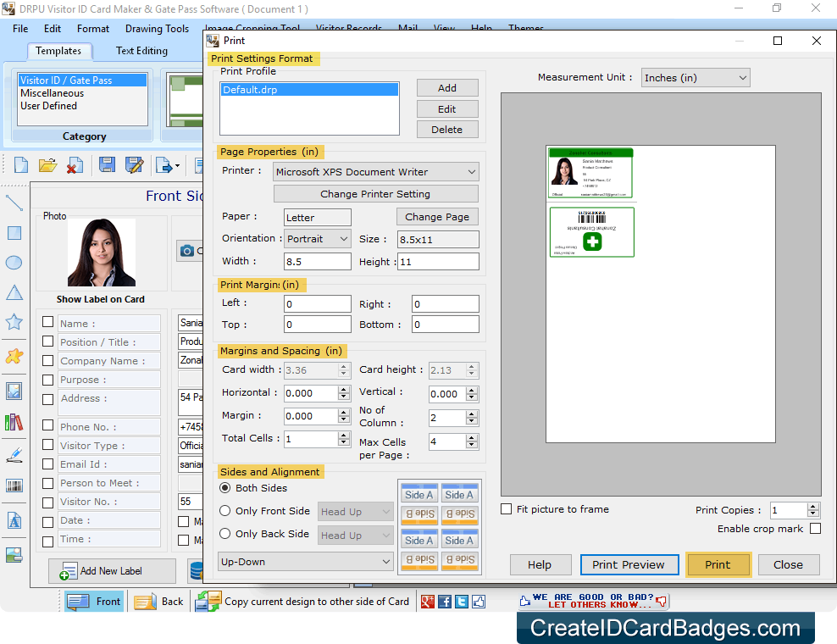The height and width of the screenshot is (644, 837).
Task: Click the Save floppy disk icon
Action: pyautogui.click(x=108, y=165)
